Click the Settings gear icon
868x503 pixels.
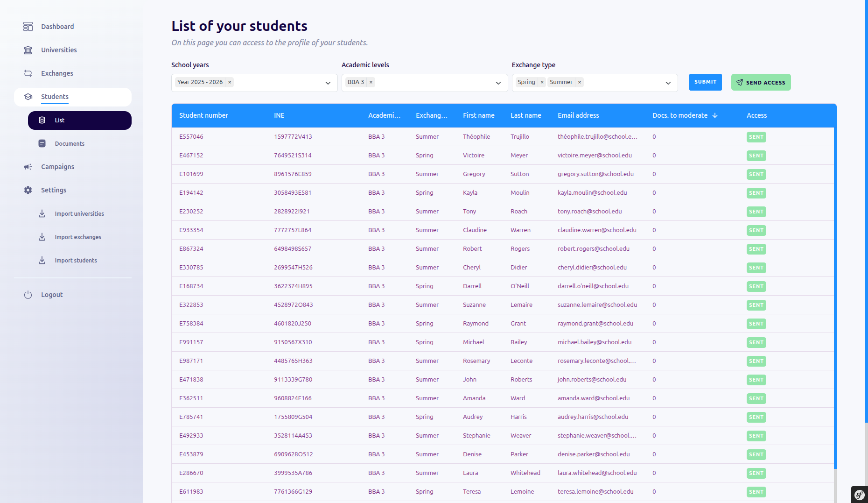pyautogui.click(x=28, y=190)
